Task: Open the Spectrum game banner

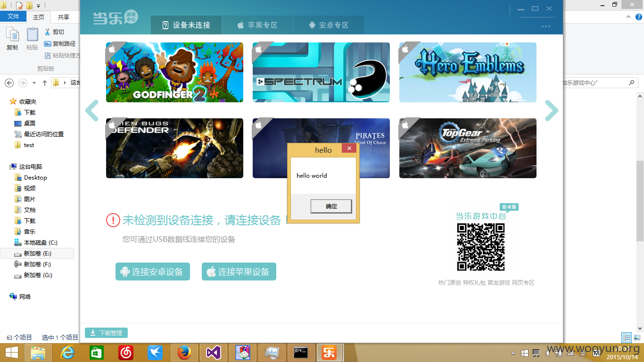Action: coord(321,72)
